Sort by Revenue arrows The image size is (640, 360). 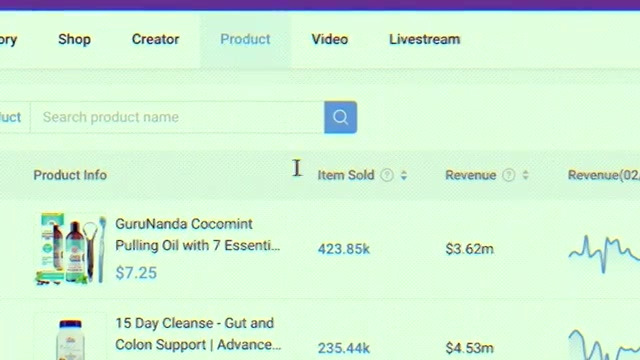(525, 175)
